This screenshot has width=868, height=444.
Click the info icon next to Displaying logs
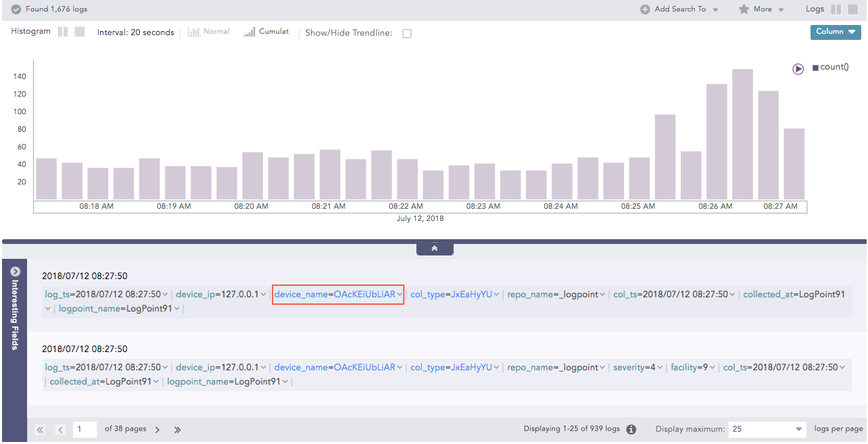click(631, 429)
